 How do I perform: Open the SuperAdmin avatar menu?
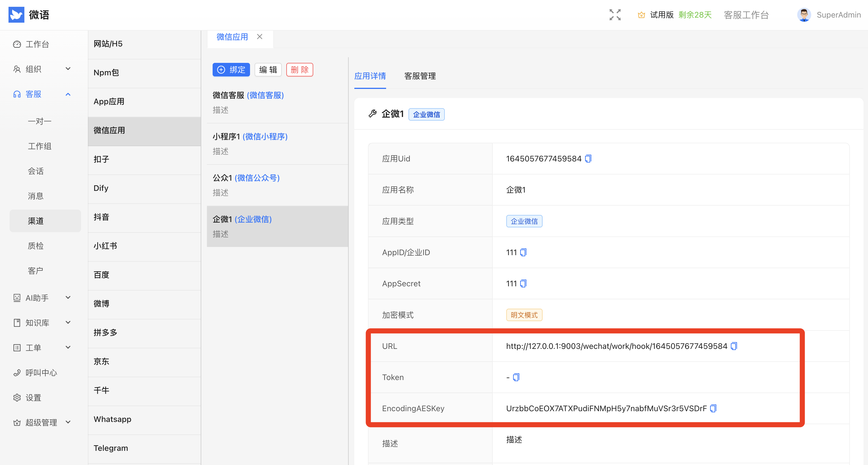point(804,15)
